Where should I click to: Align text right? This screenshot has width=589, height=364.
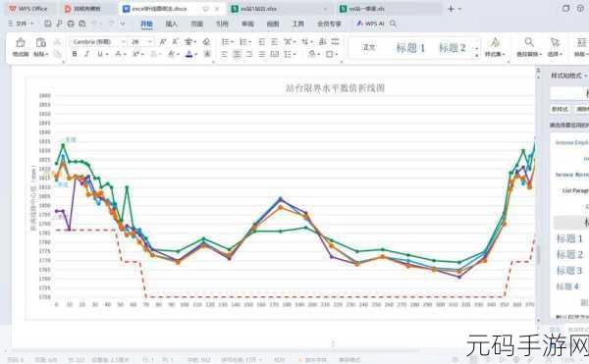[x=249, y=54]
